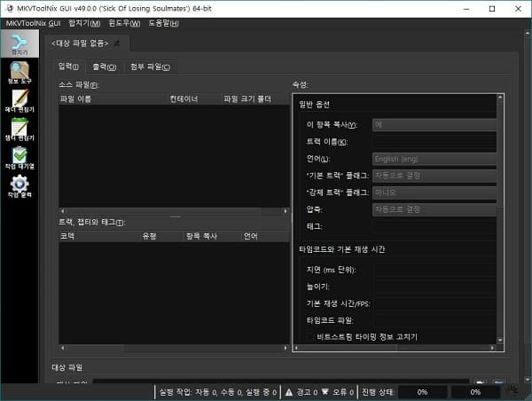Open the Chapter editor in sidebar

[20, 130]
